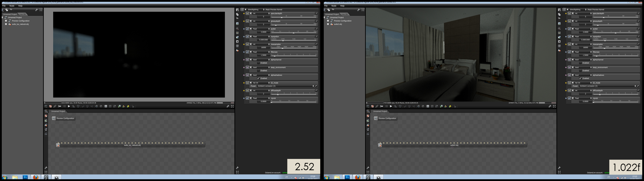Switch to Live DB tab in suite_luz_natural window

pyautogui.click(x=23, y=14)
